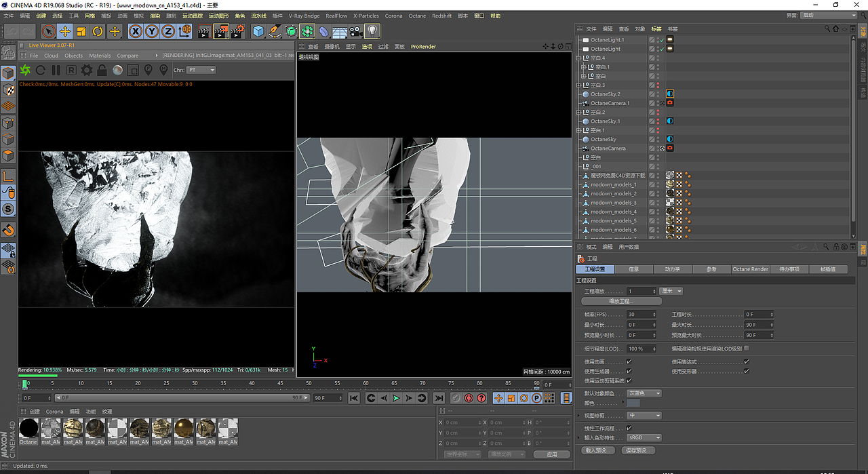Go to the start of animation
The image size is (868, 474).
pos(354,398)
